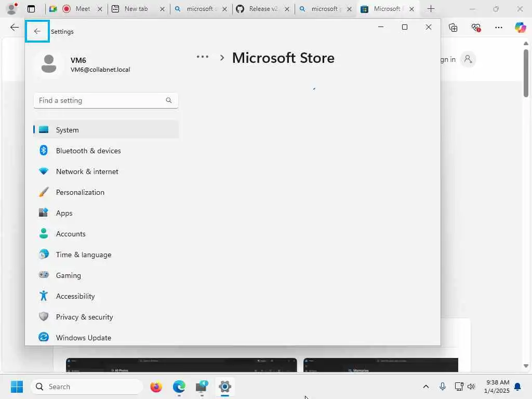Viewport: 532px width, 399px height.
Task: Open Time & language settings
Action: 106,255
